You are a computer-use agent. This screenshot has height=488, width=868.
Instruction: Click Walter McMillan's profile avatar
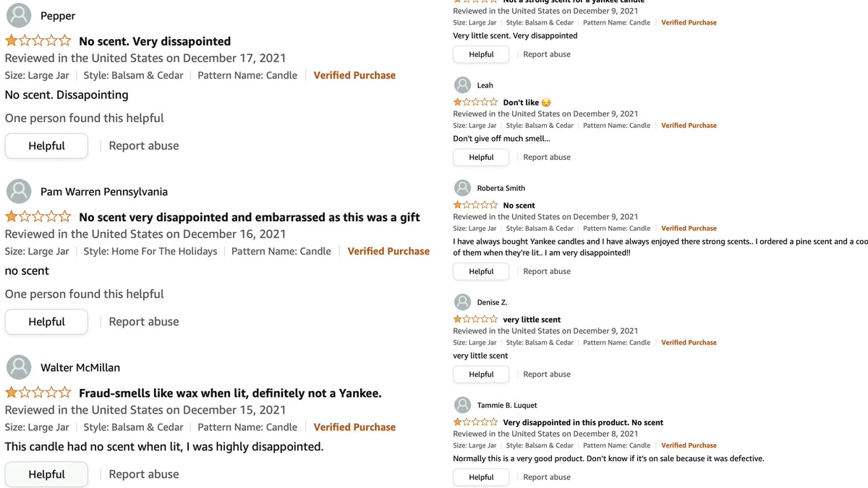click(x=18, y=367)
